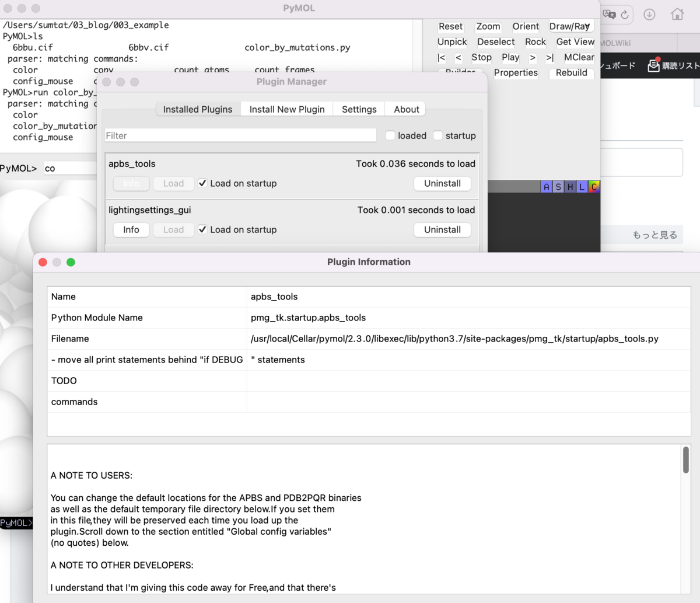The image size is (700, 603).
Task: Play the movie in PyMOL
Action: click(510, 57)
